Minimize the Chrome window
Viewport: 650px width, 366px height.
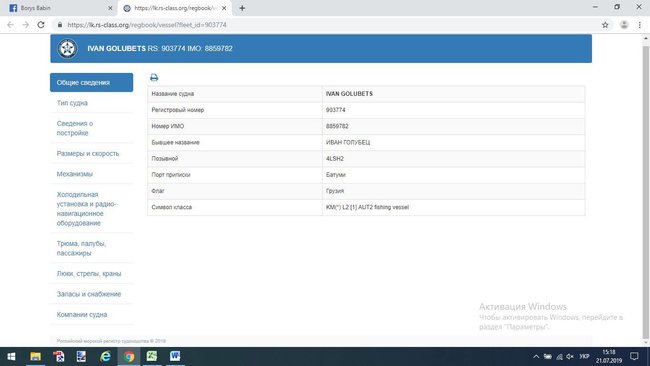595,7
